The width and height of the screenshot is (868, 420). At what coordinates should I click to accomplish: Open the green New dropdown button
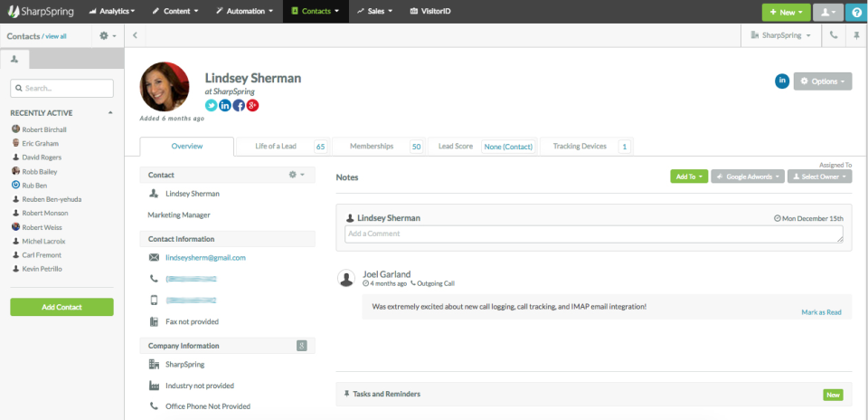[x=786, y=12]
